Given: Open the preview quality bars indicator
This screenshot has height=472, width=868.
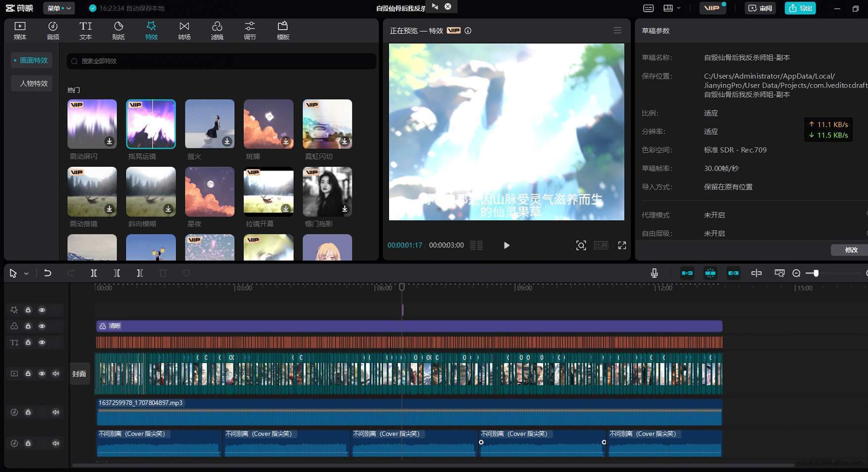Looking at the screenshot, I should tap(476, 245).
